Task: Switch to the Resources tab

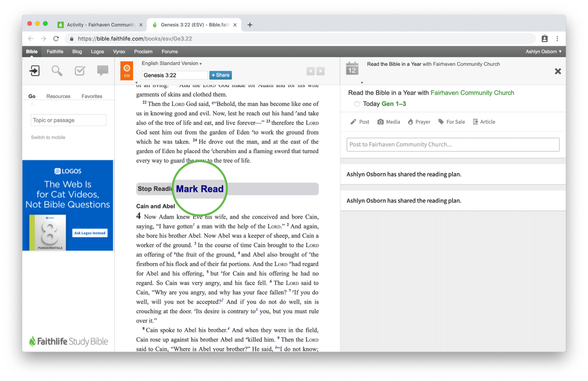Action: 58,96
